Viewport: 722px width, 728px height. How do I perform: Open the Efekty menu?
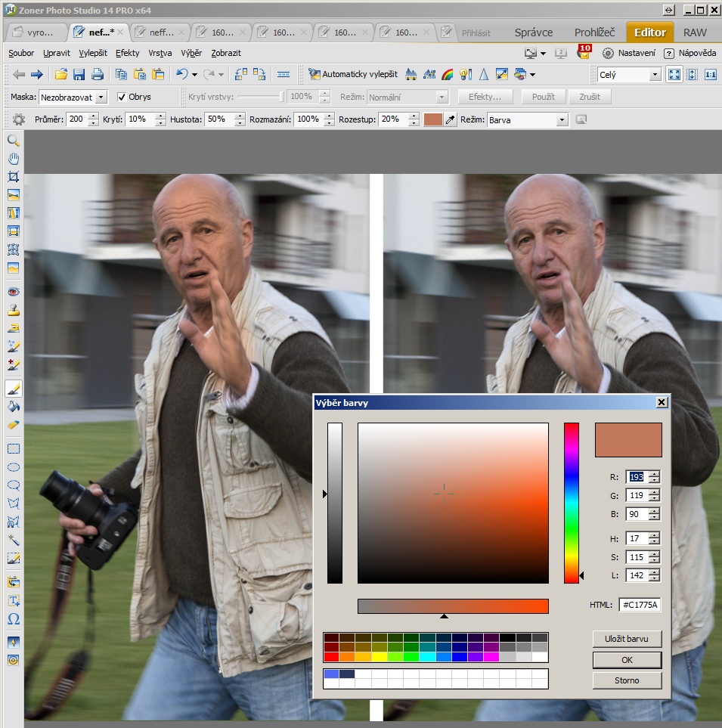[x=127, y=54]
